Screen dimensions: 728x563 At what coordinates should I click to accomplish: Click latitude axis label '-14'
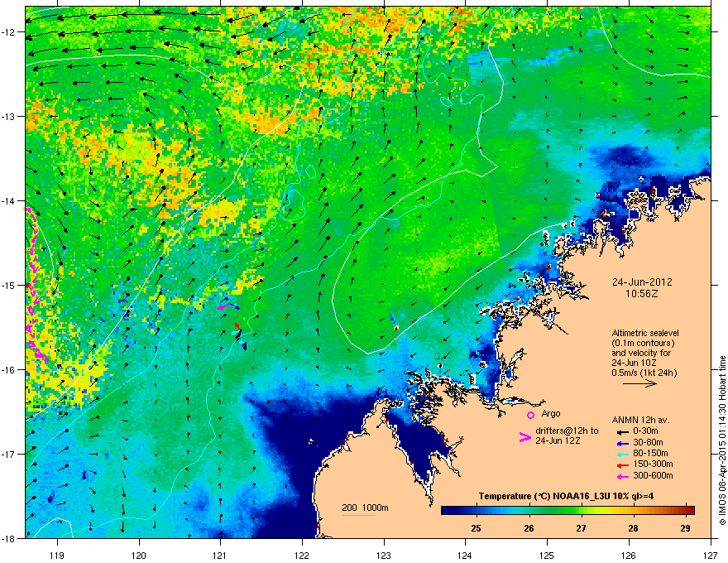coord(8,201)
